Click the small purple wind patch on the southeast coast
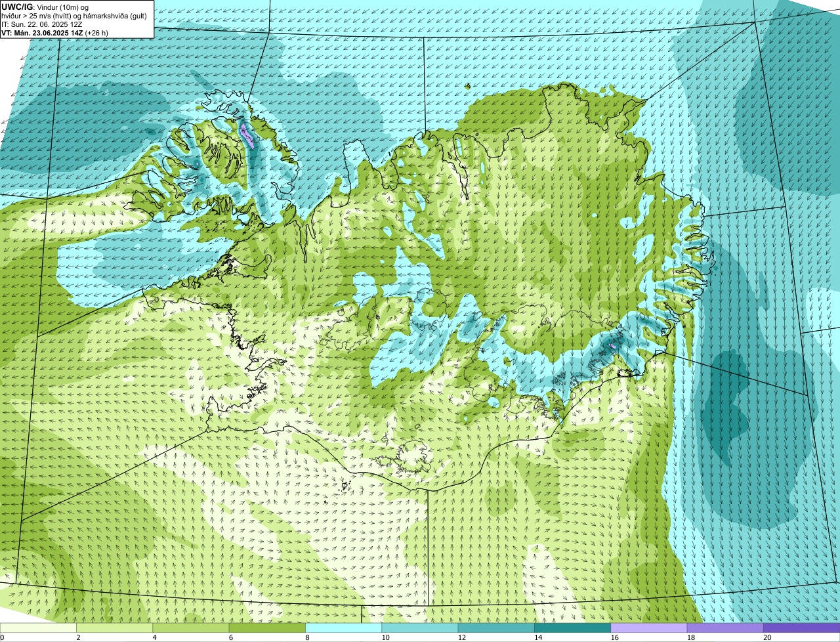This screenshot has width=840, height=642. [613, 345]
